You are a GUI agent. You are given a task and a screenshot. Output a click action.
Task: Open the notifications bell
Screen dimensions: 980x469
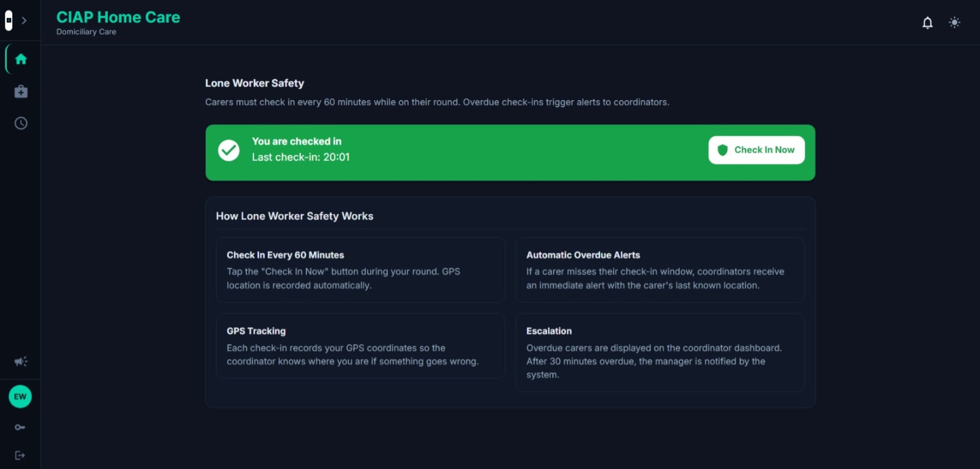pos(927,23)
